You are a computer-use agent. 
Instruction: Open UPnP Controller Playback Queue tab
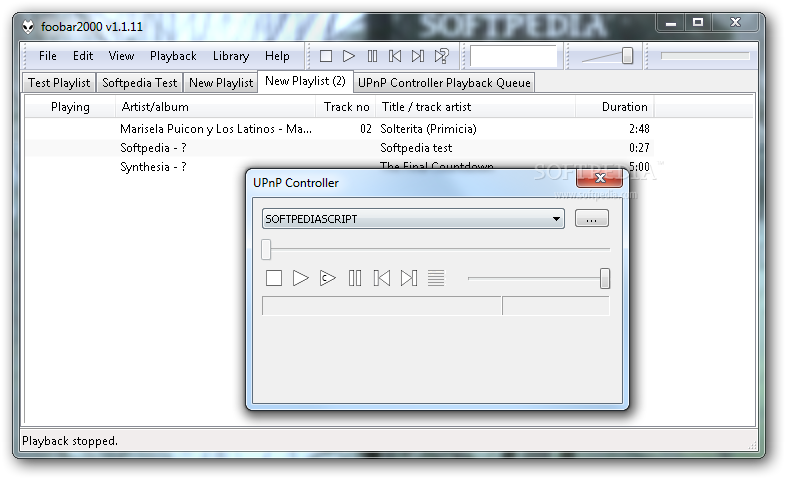coord(444,83)
